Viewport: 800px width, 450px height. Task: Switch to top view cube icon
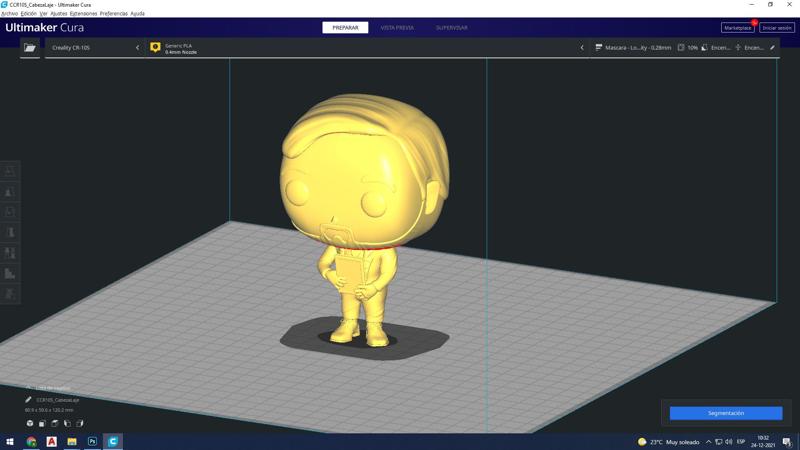tap(55, 423)
